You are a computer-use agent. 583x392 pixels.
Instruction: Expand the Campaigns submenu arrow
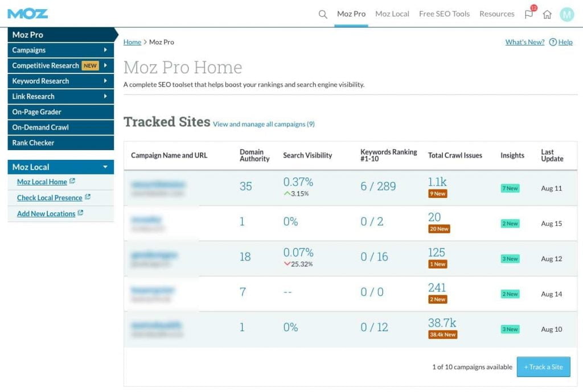[x=105, y=50]
